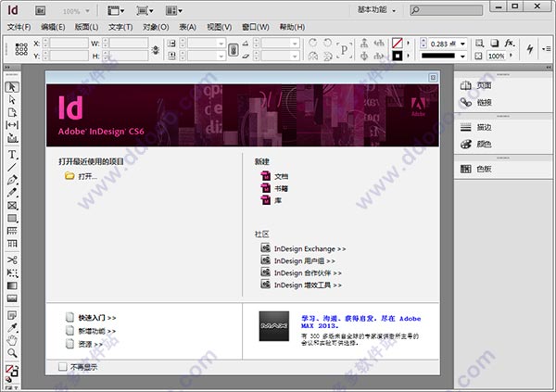Click the fx effects icon

click(510, 43)
